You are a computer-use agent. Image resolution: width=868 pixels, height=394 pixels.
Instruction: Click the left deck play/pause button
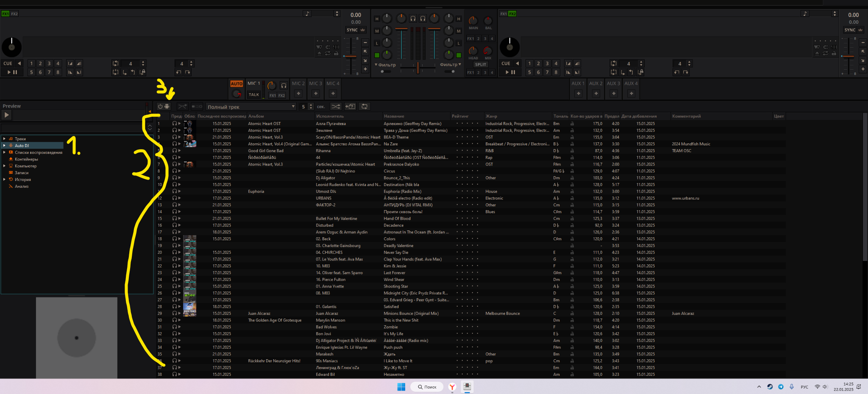click(x=12, y=72)
